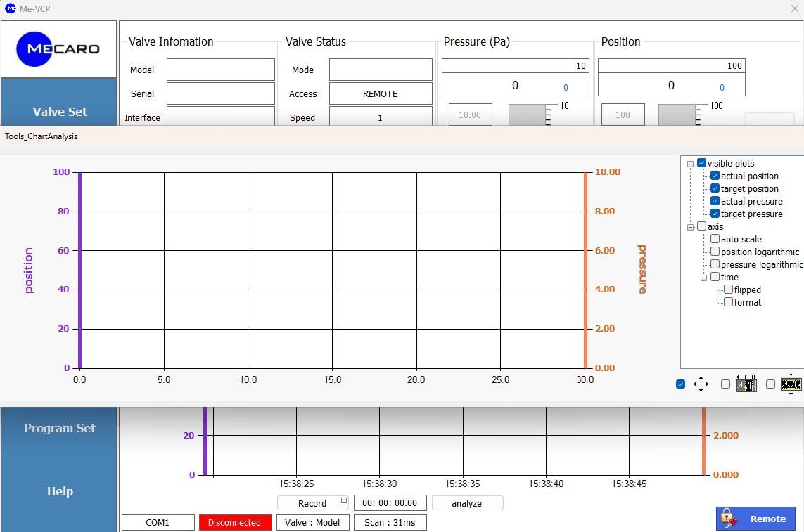Open the Program Set section
The width and height of the screenshot is (804, 532).
pos(59,428)
